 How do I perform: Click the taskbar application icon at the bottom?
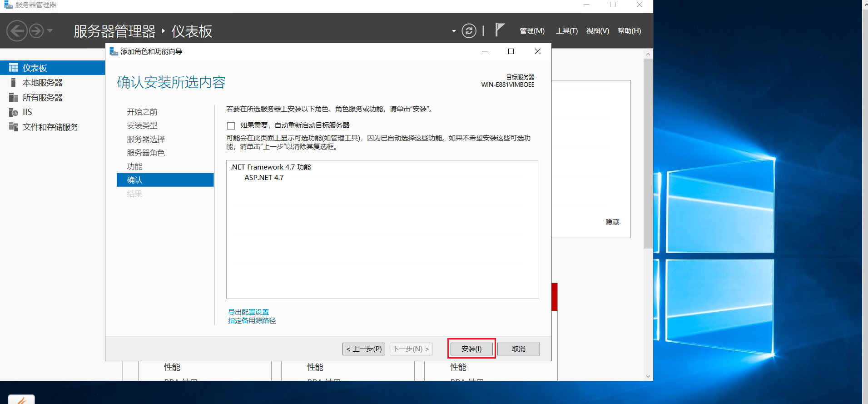[x=21, y=399]
